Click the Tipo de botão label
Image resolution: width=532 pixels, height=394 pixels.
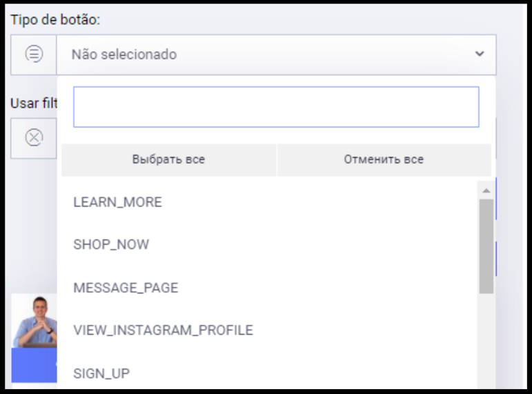55,20
